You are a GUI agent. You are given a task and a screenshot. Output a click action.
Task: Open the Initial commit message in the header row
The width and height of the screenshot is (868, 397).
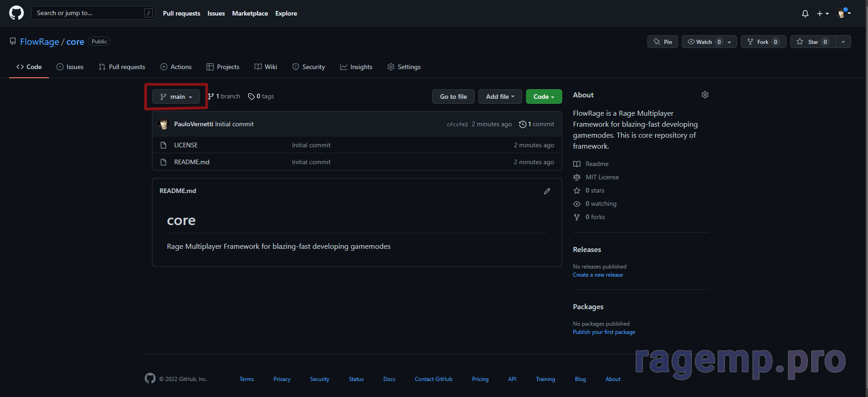[x=234, y=124]
